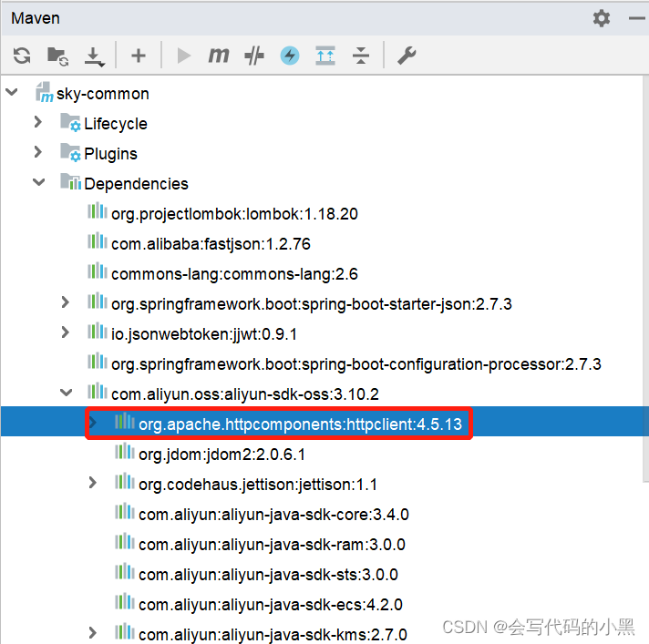Expand httpclient:4.5.13 dependency
This screenshot has width=649, height=644.
[93, 423]
